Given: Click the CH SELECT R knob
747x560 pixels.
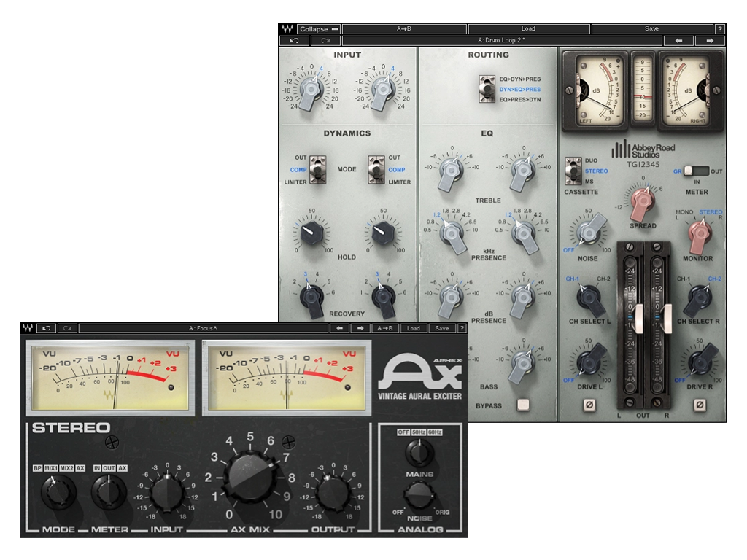Looking at the screenshot, I should pos(698,299).
